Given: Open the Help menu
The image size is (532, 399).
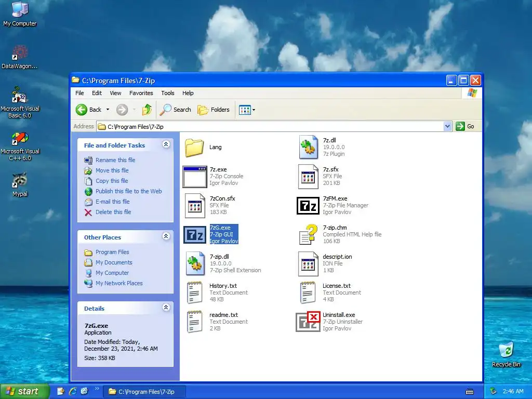Looking at the screenshot, I should click(x=188, y=93).
